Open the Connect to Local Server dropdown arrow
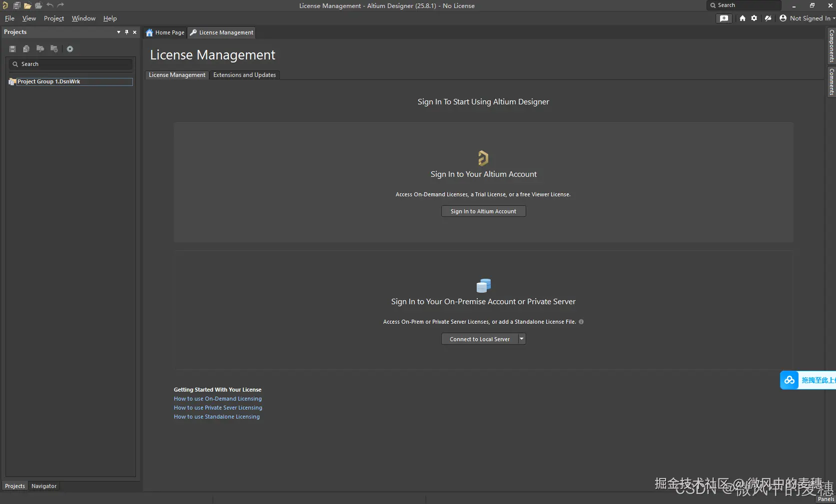 coord(522,339)
